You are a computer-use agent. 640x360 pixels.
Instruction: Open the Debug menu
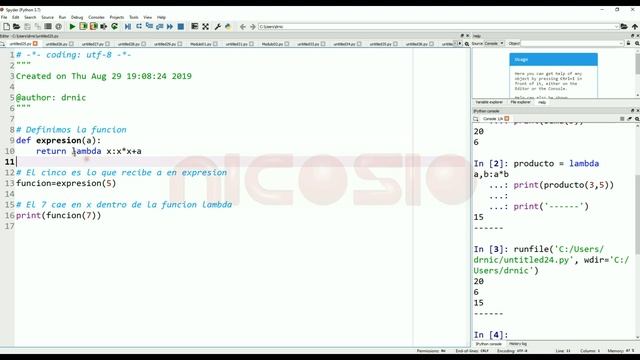pos(77,18)
